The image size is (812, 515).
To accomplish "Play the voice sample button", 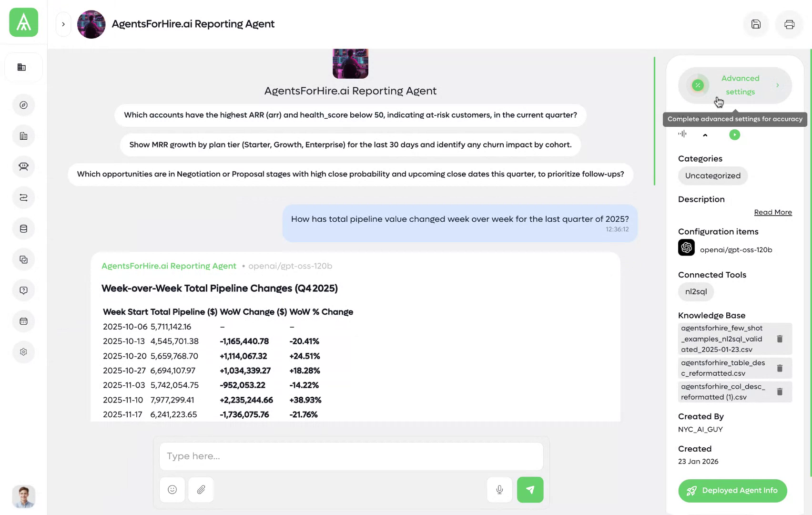I will [x=734, y=135].
